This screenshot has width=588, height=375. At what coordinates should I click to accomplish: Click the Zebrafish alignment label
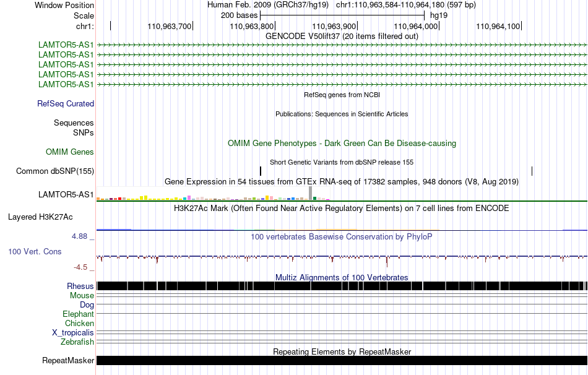click(x=77, y=342)
